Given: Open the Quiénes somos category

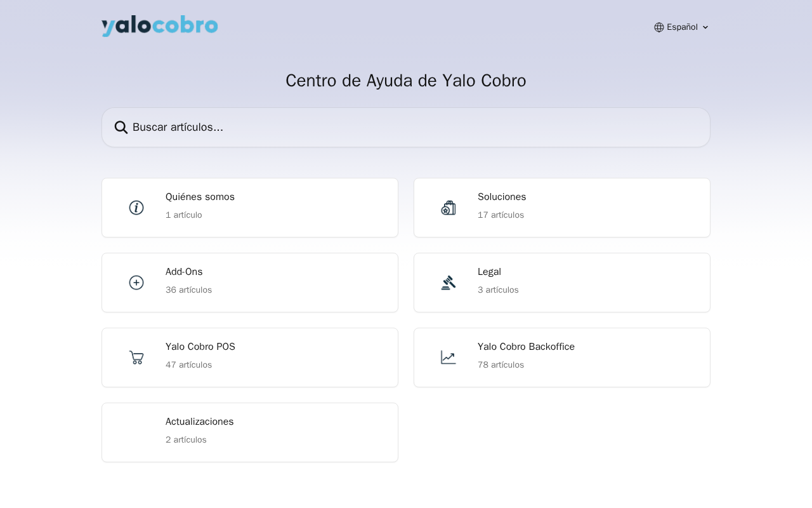Looking at the screenshot, I should (200, 197).
